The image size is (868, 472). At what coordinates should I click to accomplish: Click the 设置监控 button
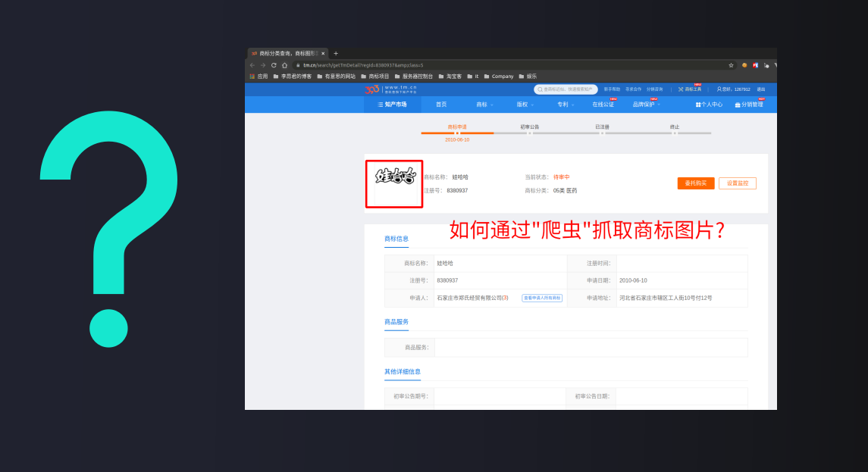coord(737,183)
